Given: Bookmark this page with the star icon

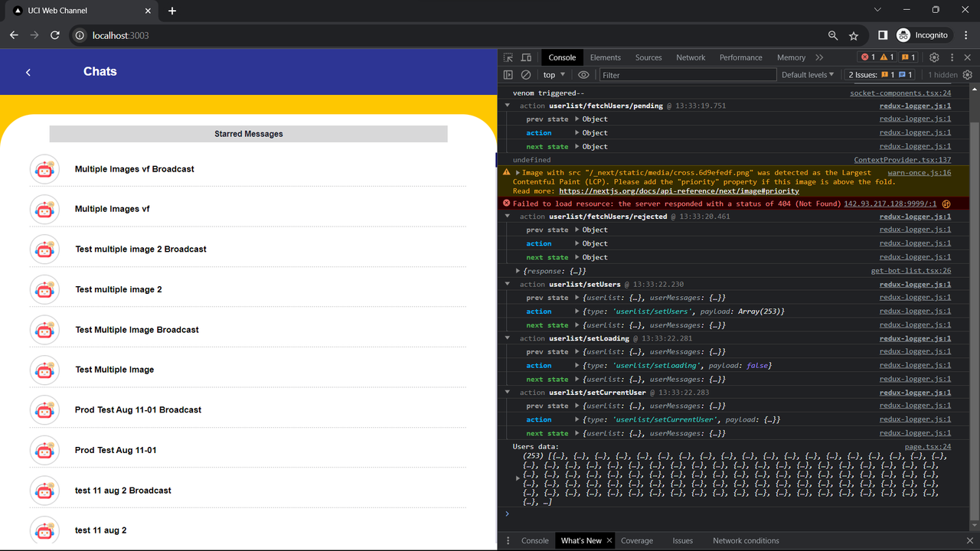Looking at the screenshot, I should click(x=854, y=35).
